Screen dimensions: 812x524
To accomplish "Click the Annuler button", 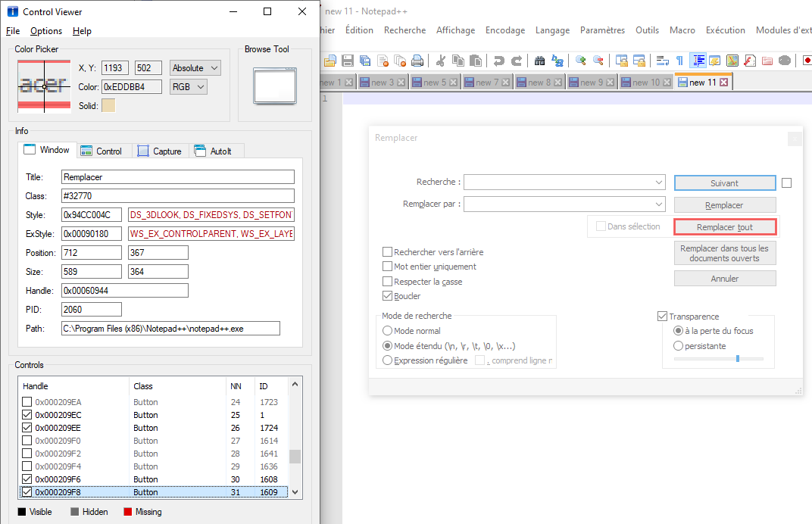I will coord(724,279).
